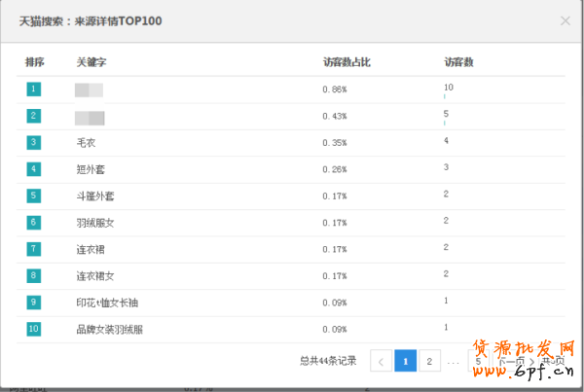Click rank badge number 3
Screen dimensions: 584x392
click(x=34, y=142)
